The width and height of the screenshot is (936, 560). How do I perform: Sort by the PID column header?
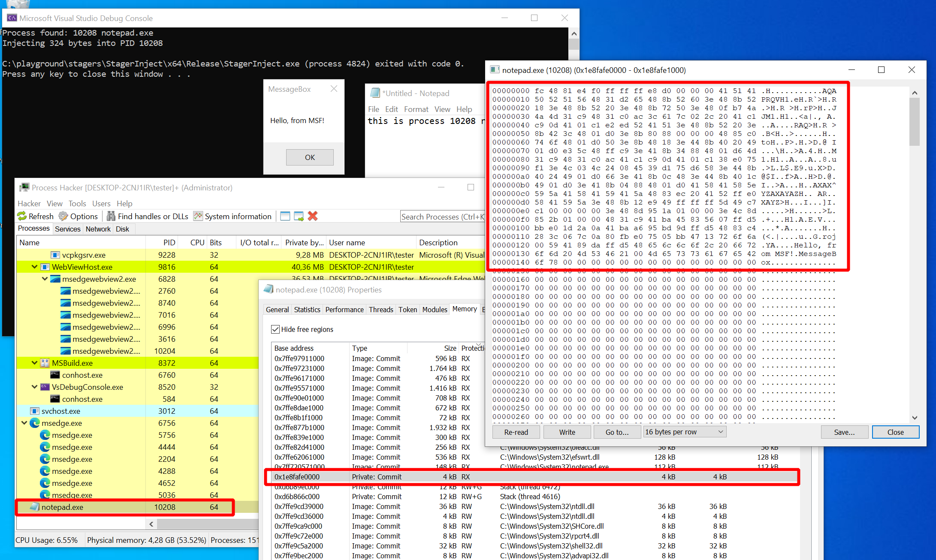pyautogui.click(x=169, y=243)
